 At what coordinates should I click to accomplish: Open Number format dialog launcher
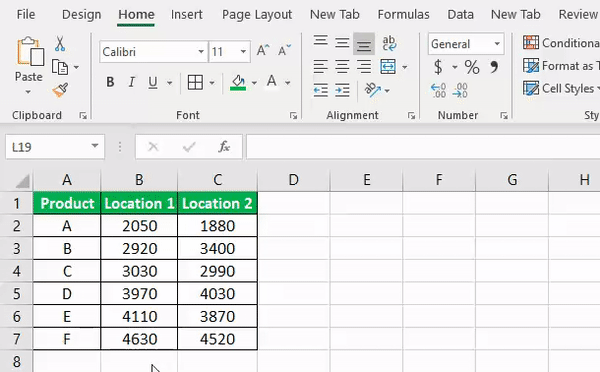[504, 116]
